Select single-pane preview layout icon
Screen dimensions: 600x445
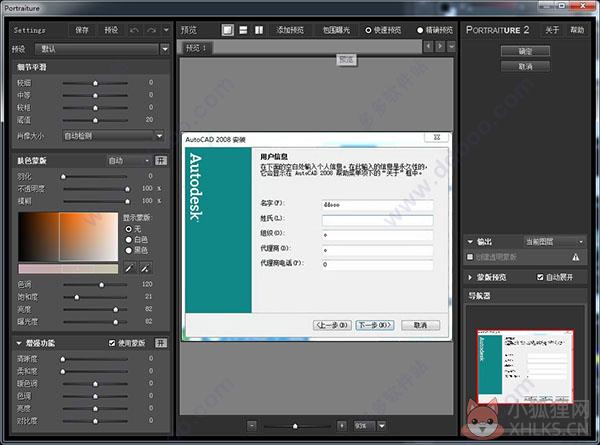coord(228,30)
